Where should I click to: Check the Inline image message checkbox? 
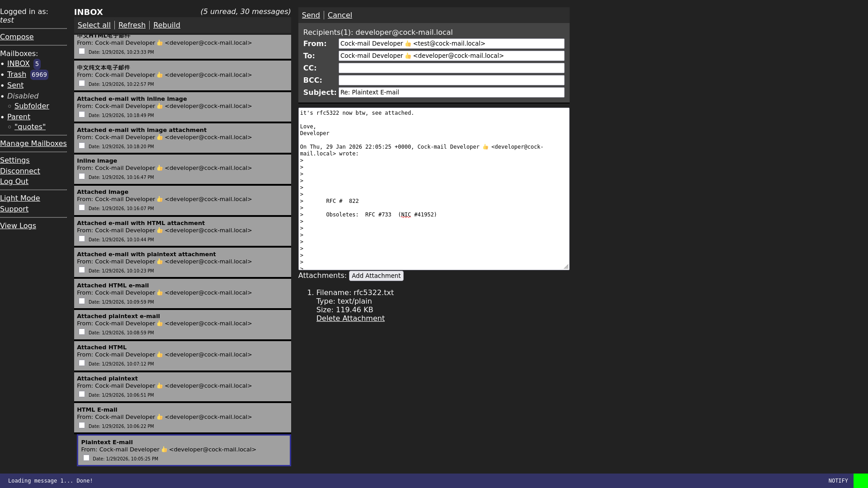81,176
